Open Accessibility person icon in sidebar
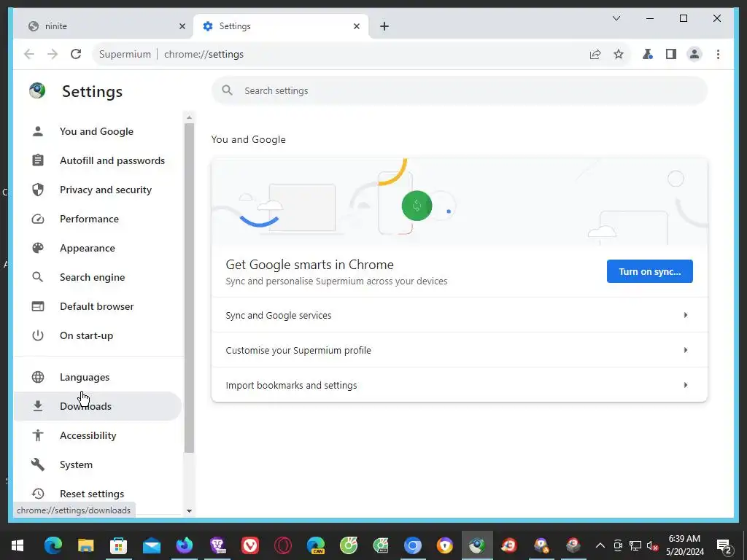Screen dimensions: 747x560 tap(38, 435)
